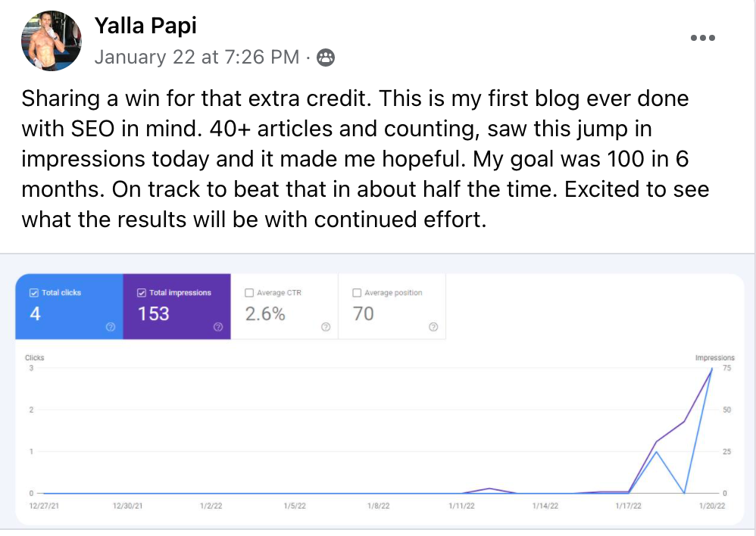Click help icon on Average CTR card
The width and height of the screenshot is (756, 536).
326,327
